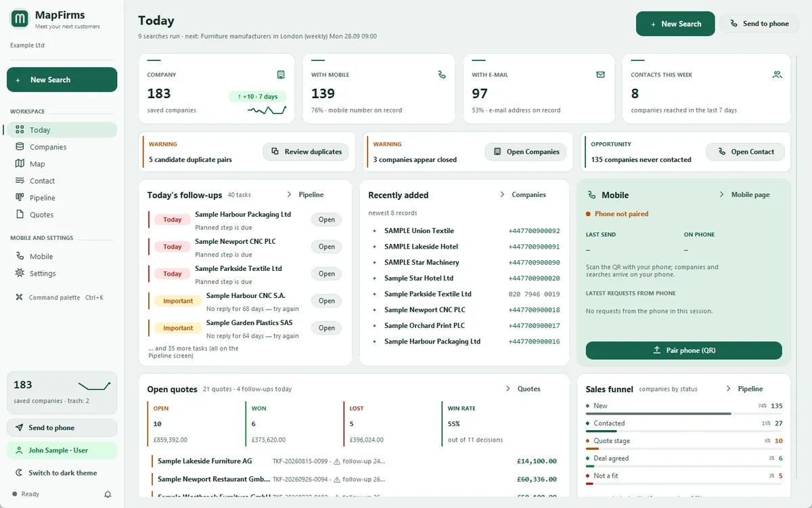Image resolution: width=812 pixels, height=508 pixels.
Task: Open Today in the workspace sidebar
Action: click(x=62, y=130)
